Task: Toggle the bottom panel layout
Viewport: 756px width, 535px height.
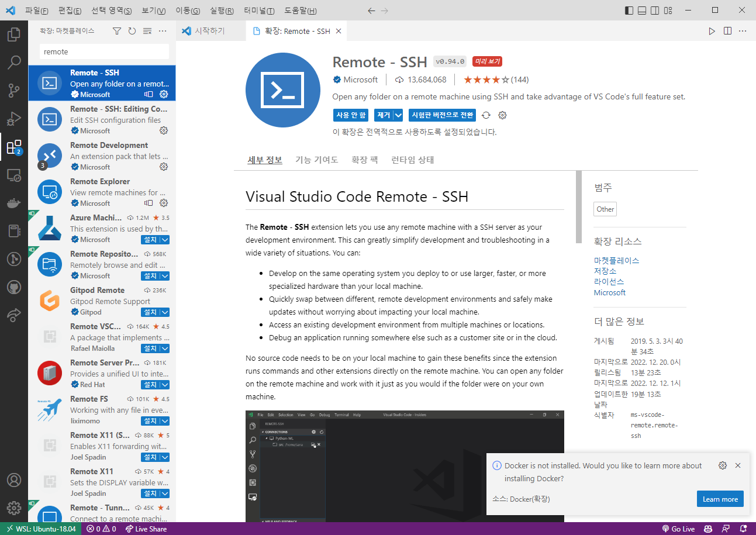Action: tap(642, 11)
